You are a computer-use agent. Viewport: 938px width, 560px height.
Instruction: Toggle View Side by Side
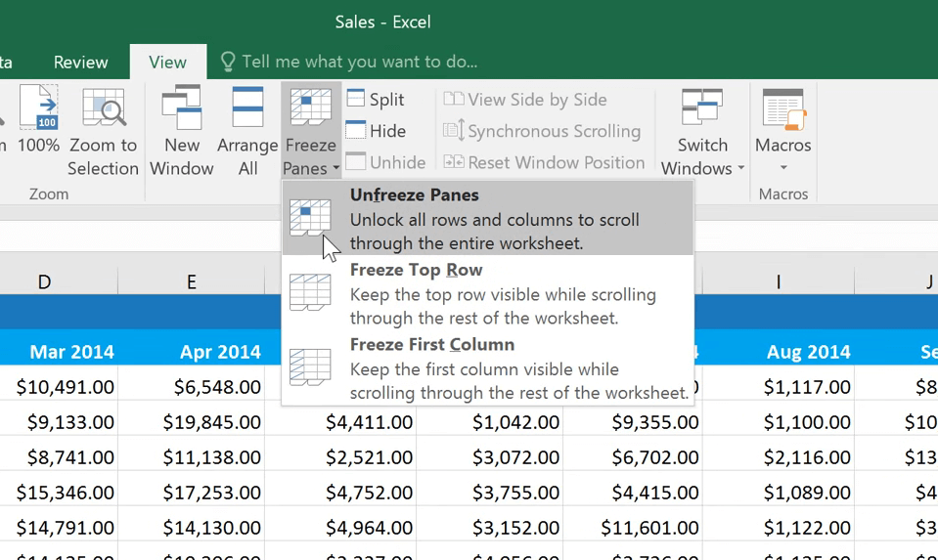(525, 100)
